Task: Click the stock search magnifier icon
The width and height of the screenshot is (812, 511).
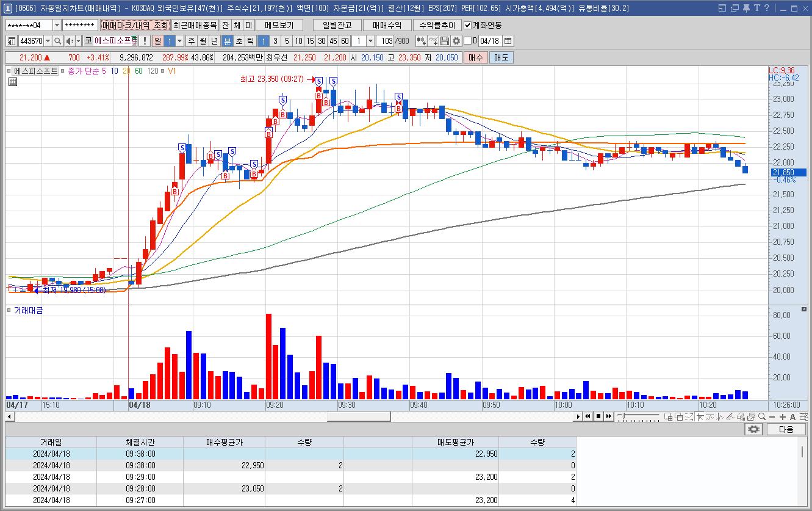Action: click(x=57, y=41)
